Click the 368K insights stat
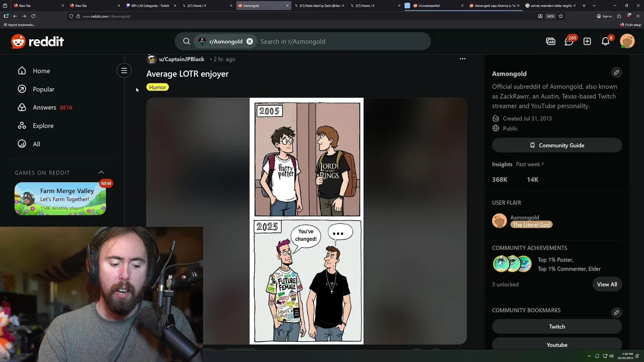The image size is (644, 362). 500,179
